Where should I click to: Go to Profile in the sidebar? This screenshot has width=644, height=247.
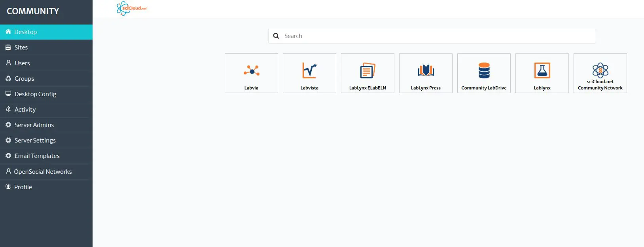46,187
